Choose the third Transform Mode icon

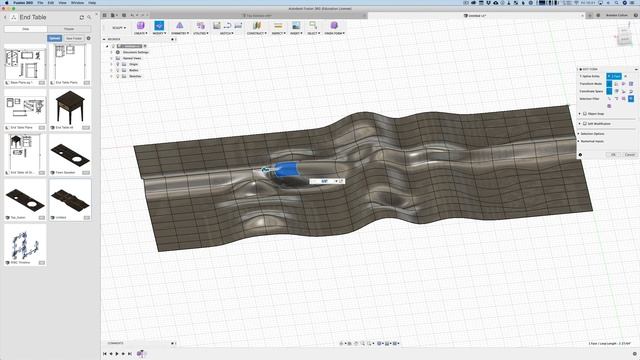point(624,84)
